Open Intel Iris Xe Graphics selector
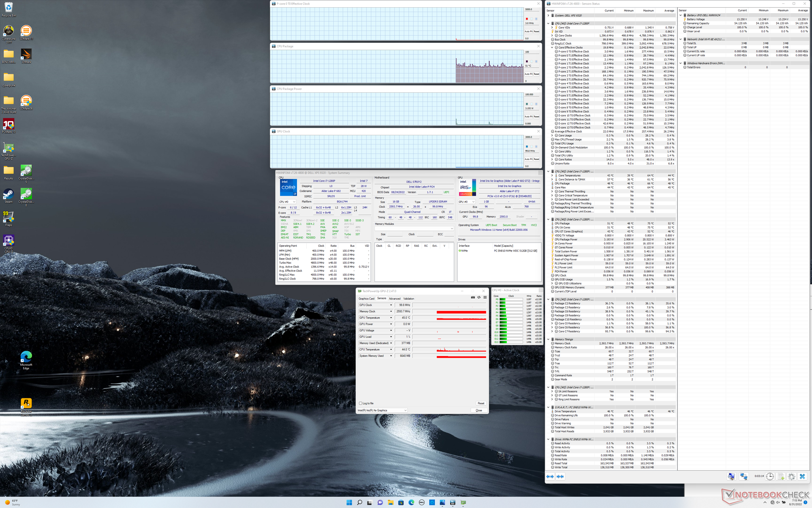The image size is (812, 508). pyautogui.click(x=382, y=410)
